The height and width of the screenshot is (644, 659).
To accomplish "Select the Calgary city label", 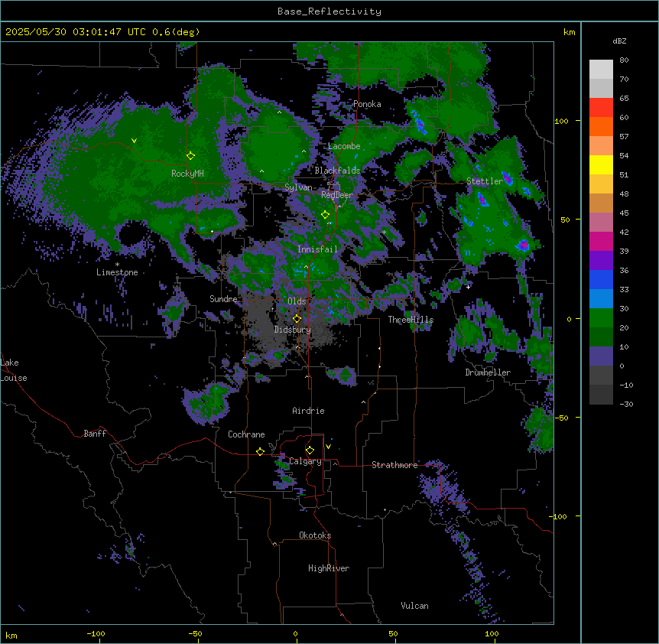I will point(305,461).
